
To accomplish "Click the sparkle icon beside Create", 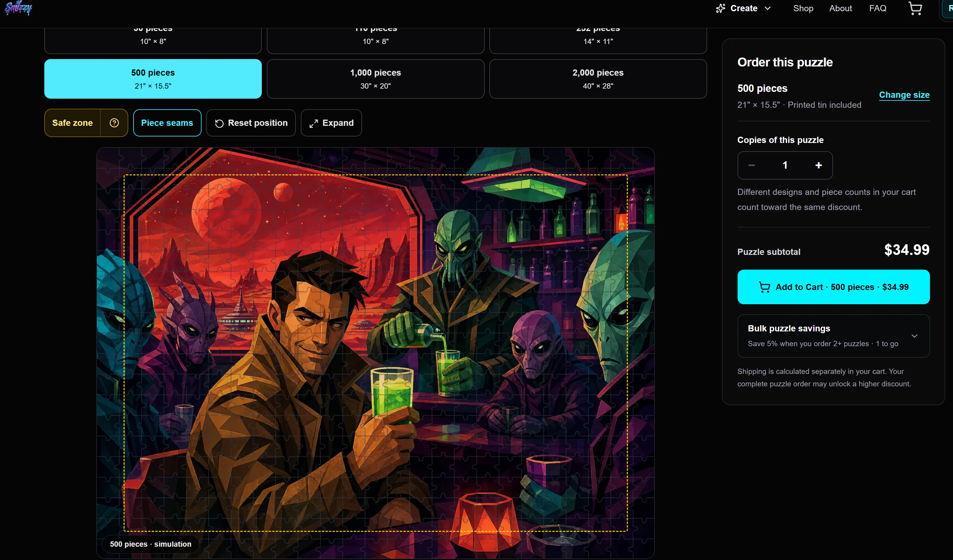I will coord(720,8).
